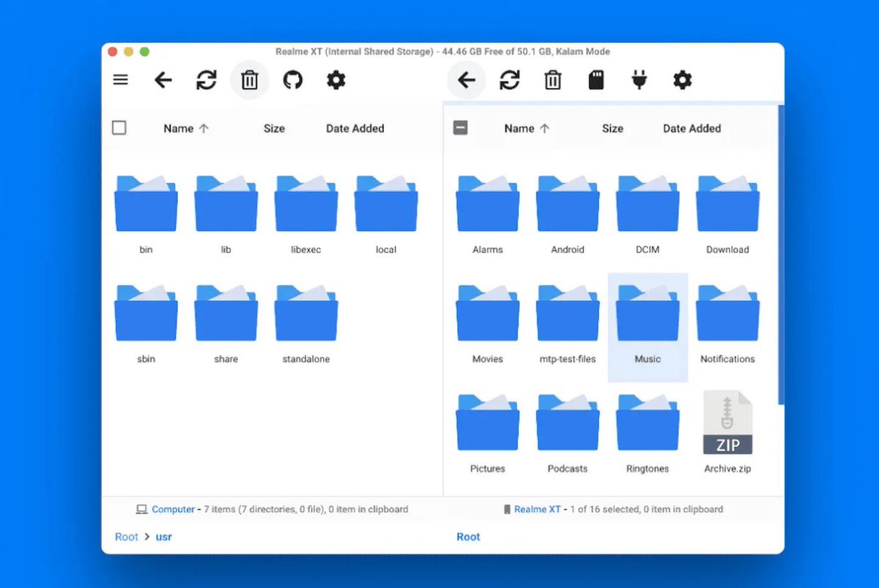
Task: Check the select-all box in Computer pane
Action: coord(119,128)
